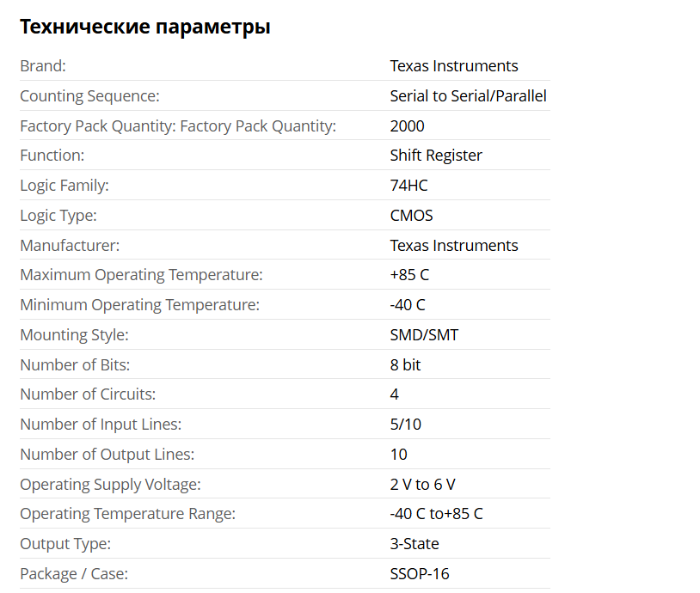The width and height of the screenshot is (700, 593).
Task: Select the '2 V to 6 V' voltage value
Action: [422, 485]
